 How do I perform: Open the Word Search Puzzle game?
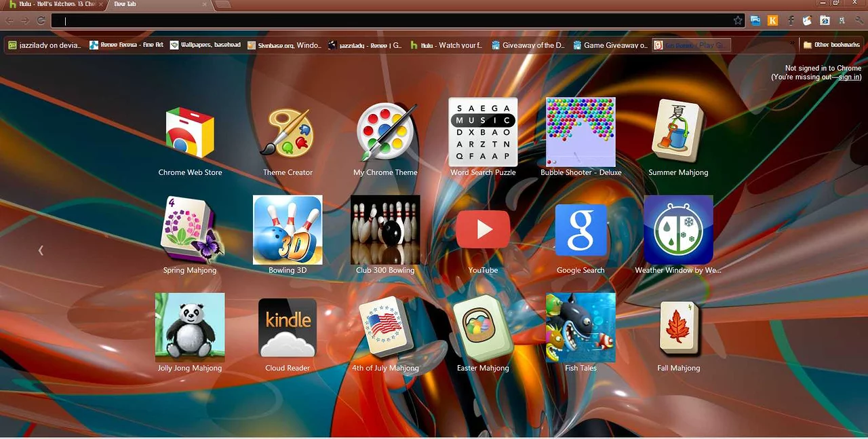pos(483,132)
